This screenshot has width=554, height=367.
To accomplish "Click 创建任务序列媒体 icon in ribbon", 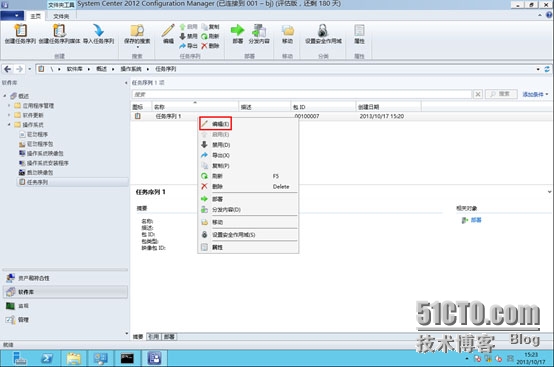I will pyautogui.click(x=59, y=30).
